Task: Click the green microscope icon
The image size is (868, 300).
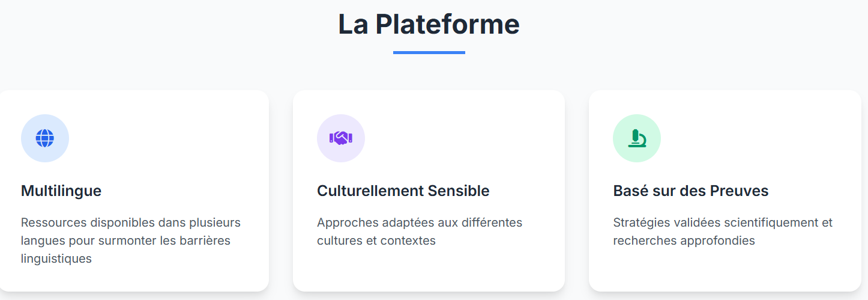Action: (637, 138)
